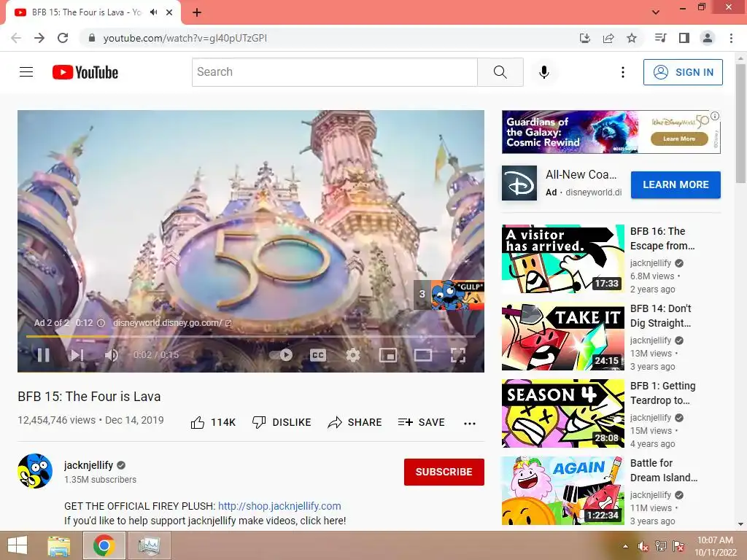Save video to a playlist
Screen dimensions: 747x560
tap(421, 422)
